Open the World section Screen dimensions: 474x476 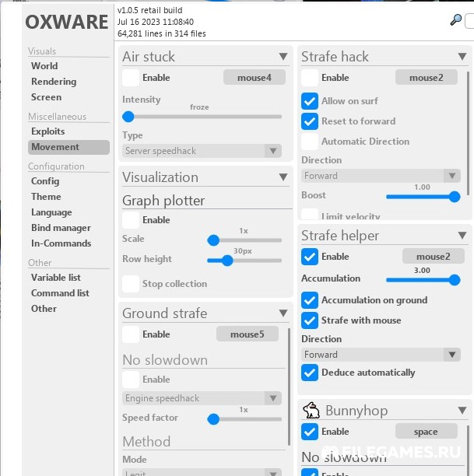44,66
